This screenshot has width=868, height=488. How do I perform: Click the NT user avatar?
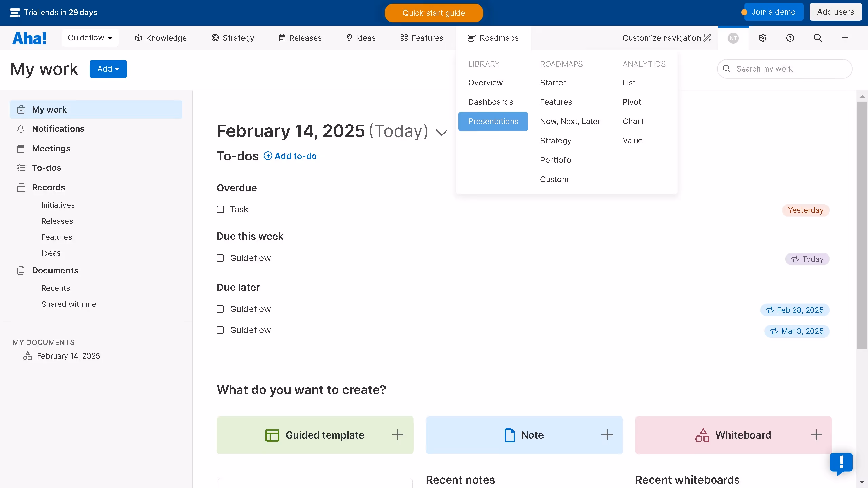tap(733, 38)
